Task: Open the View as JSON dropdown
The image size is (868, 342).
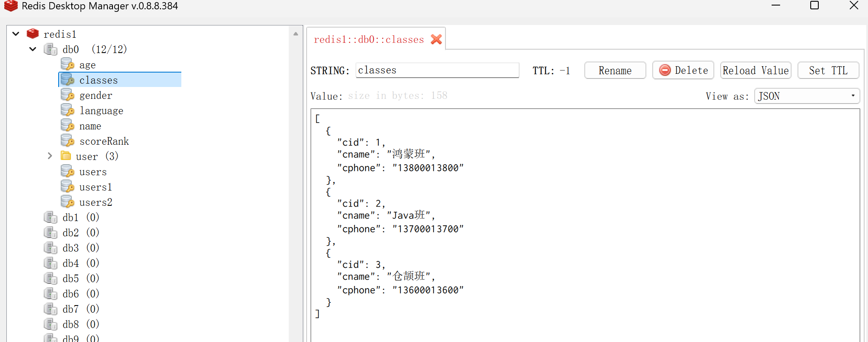Action: coord(807,96)
